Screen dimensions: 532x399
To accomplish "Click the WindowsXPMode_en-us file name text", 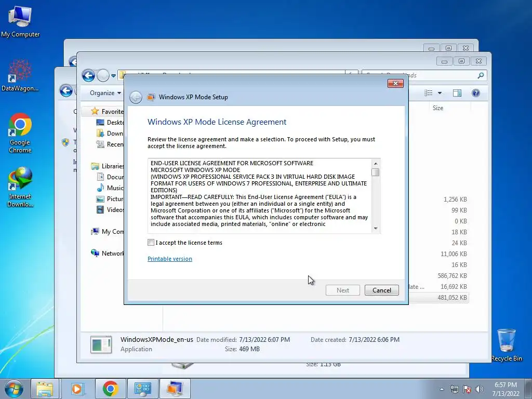I will pos(157,339).
